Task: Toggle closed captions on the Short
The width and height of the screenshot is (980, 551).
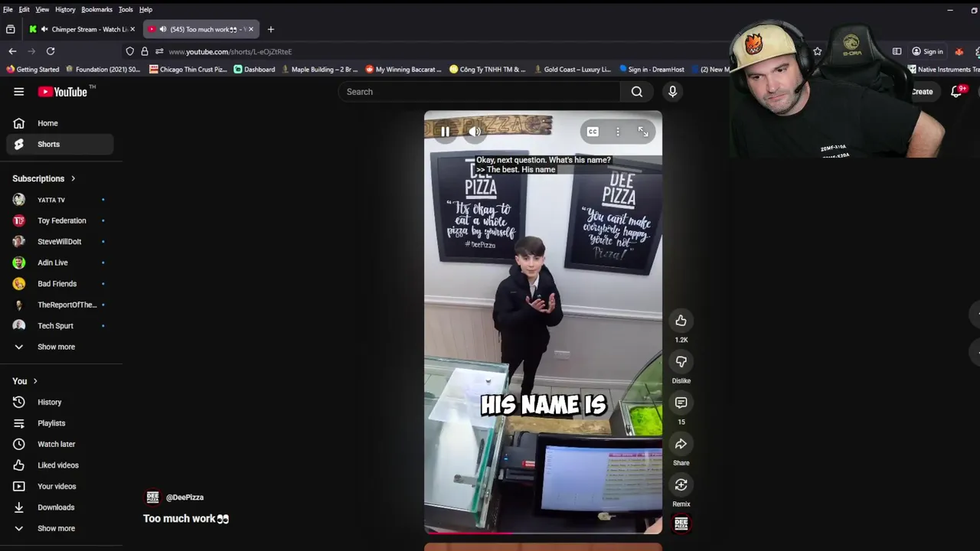Action: click(x=593, y=132)
